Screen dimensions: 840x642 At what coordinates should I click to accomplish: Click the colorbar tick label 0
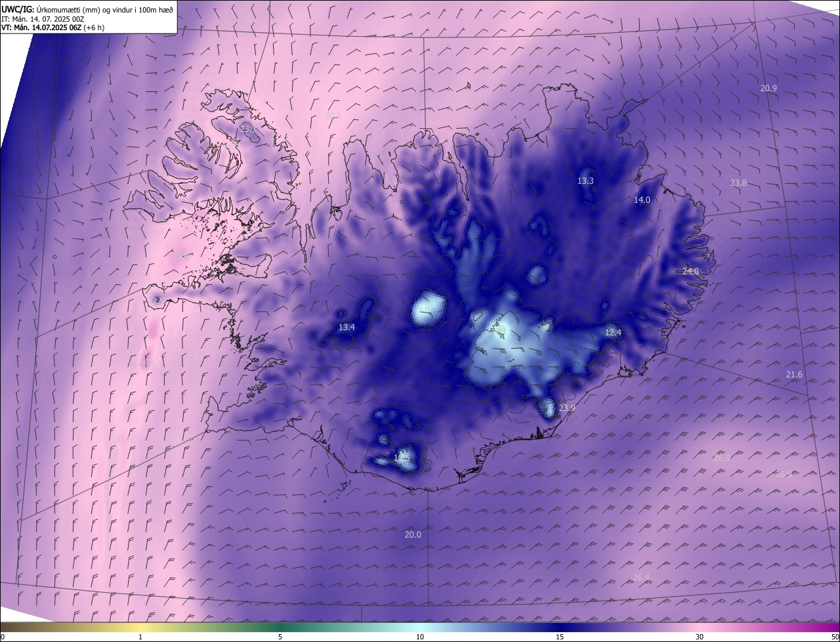3,637
